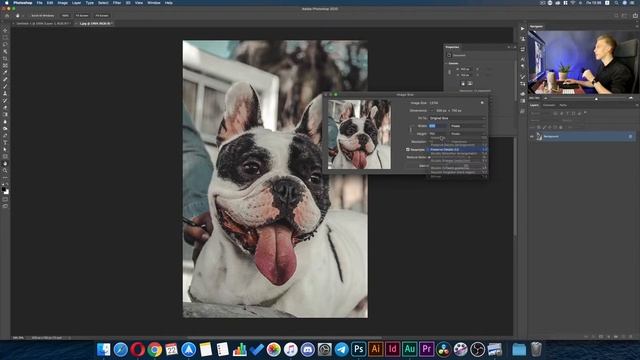The width and height of the screenshot is (640, 360).
Task: Switch to the Untitled-1 document tab
Action: (x=43, y=24)
